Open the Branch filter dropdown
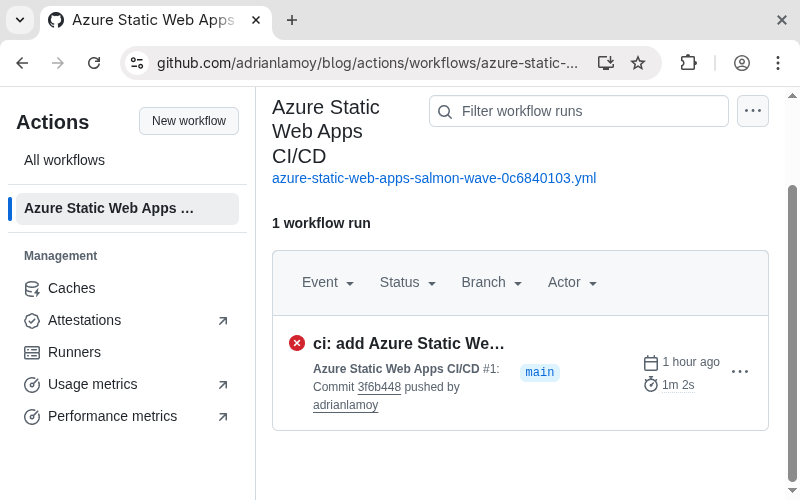Image resolution: width=800 pixels, height=500 pixels. (492, 283)
